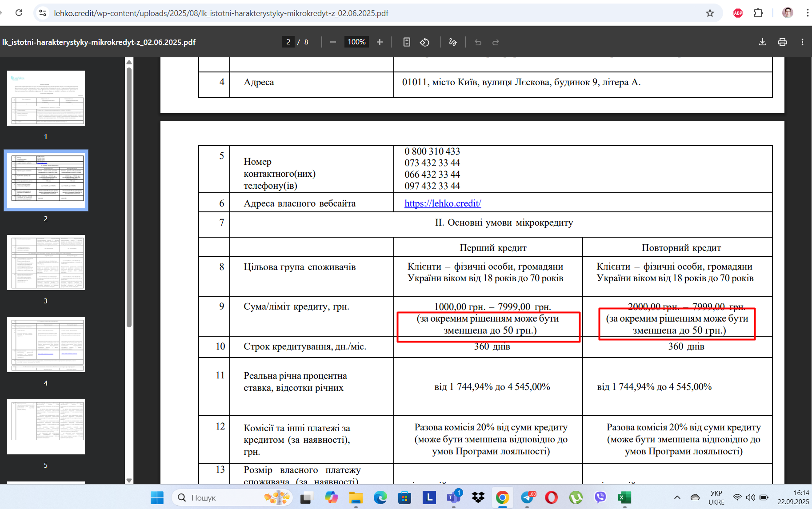Image resolution: width=812 pixels, height=509 pixels.
Task: Print the PDF document
Action: coord(782,42)
